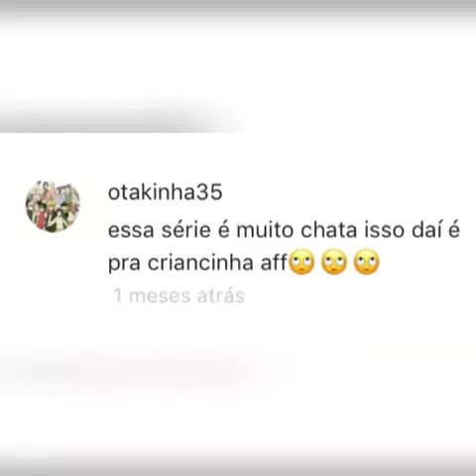Screen dimensions: 476x476
Task: Click the first eye-roll emoji
Action: pyautogui.click(x=301, y=263)
